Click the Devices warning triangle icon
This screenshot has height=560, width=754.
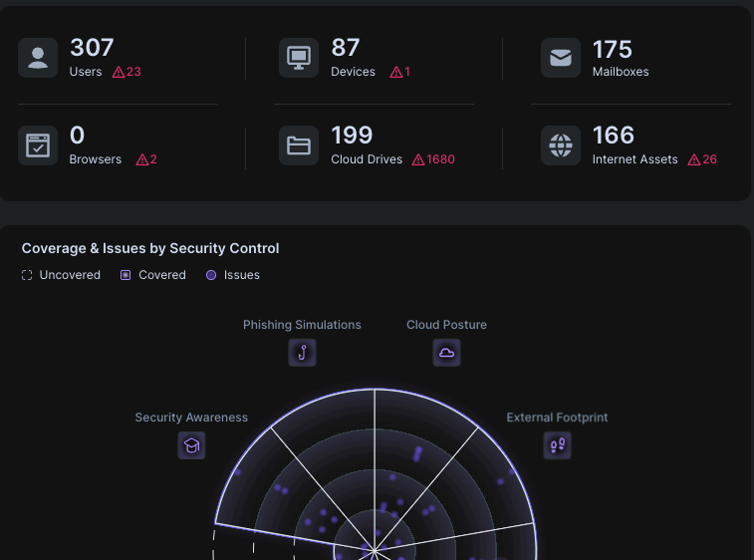pyautogui.click(x=396, y=72)
